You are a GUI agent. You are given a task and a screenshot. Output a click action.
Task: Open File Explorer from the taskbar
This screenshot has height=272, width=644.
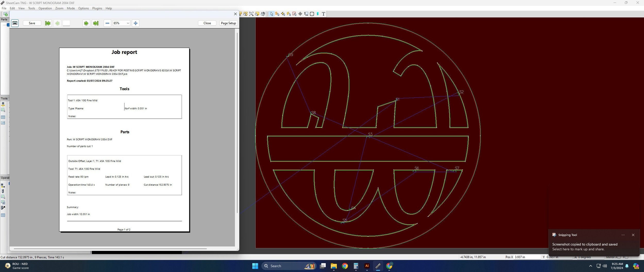(x=334, y=266)
